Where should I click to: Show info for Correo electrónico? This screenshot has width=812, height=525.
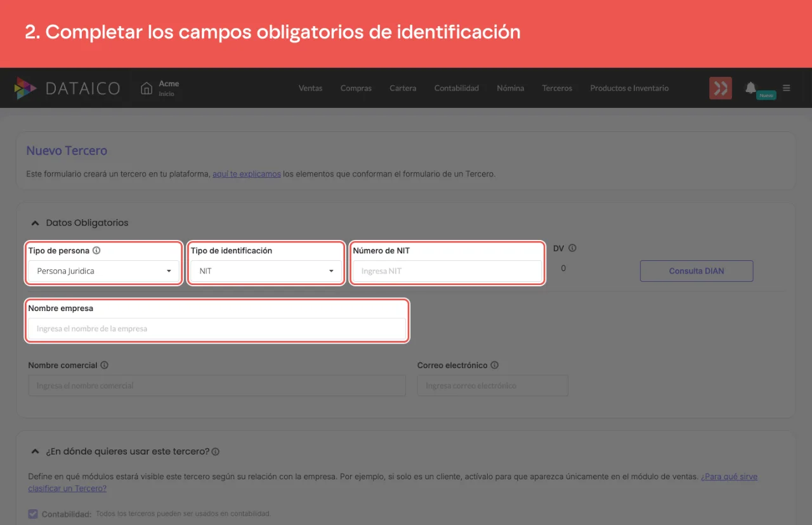pyautogui.click(x=494, y=366)
